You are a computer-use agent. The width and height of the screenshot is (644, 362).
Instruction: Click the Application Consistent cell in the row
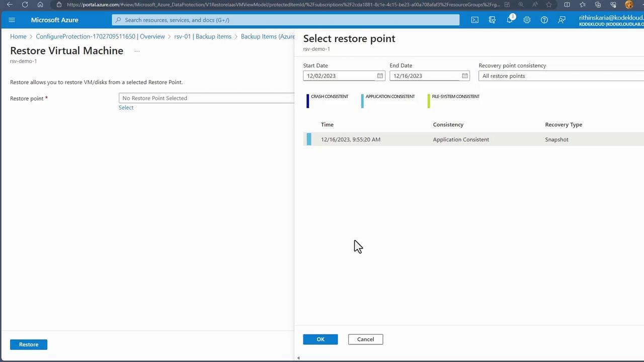461,140
